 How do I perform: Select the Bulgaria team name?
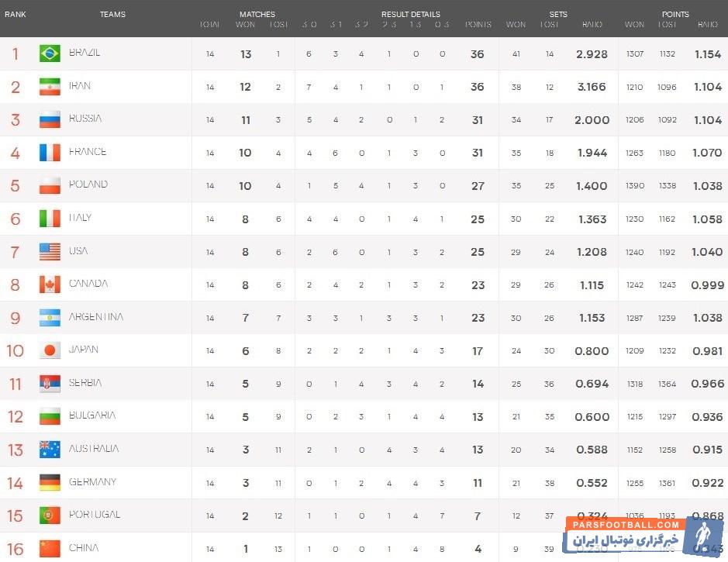[92, 415]
